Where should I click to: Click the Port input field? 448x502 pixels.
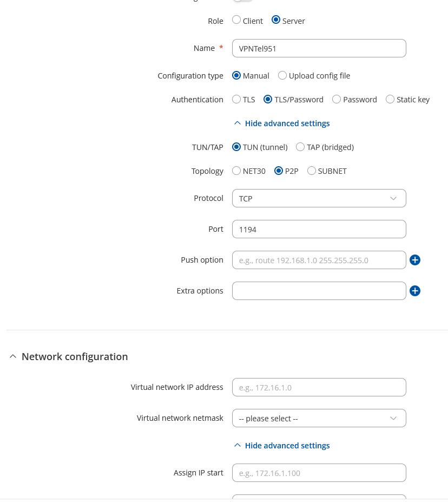[x=319, y=229]
